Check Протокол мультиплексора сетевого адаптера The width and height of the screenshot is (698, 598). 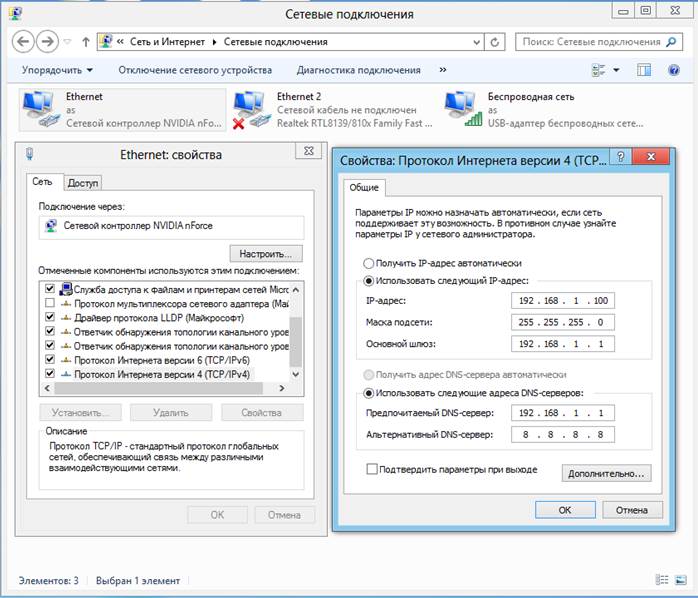50,303
